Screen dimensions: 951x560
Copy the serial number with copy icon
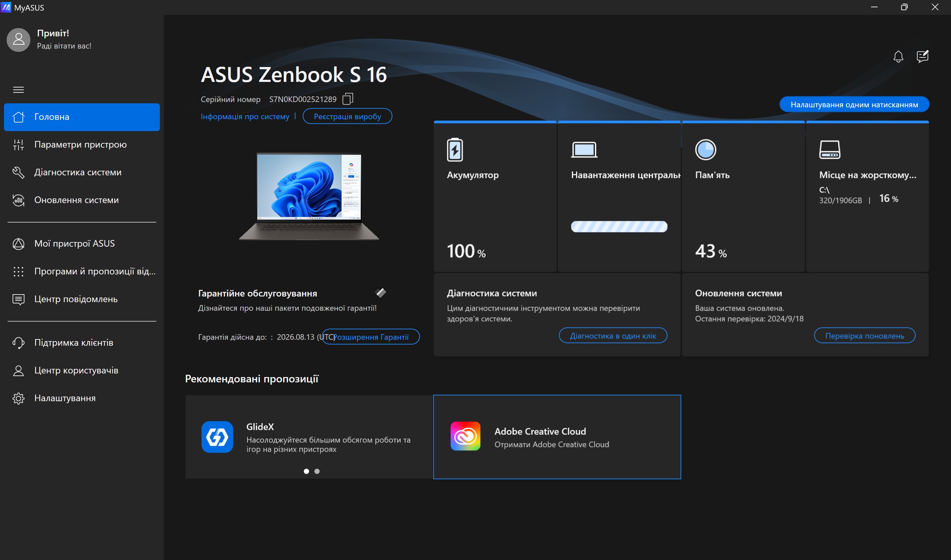click(x=347, y=99)
